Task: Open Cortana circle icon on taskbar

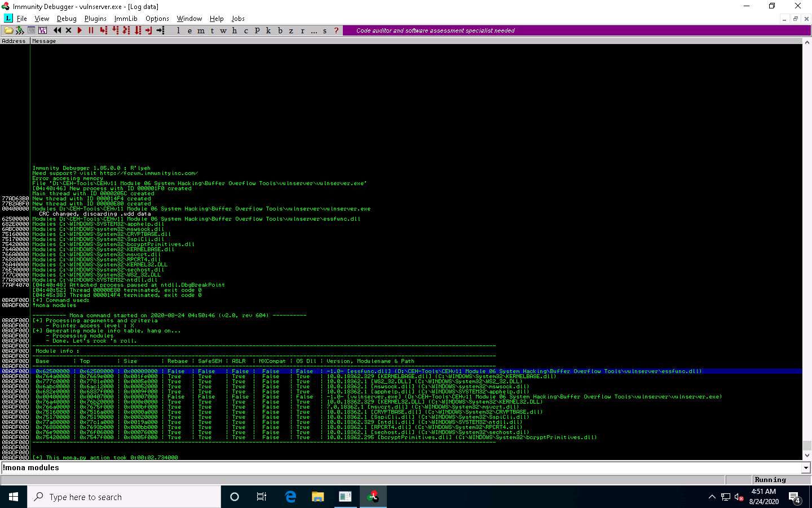Action: pos(235,497)
